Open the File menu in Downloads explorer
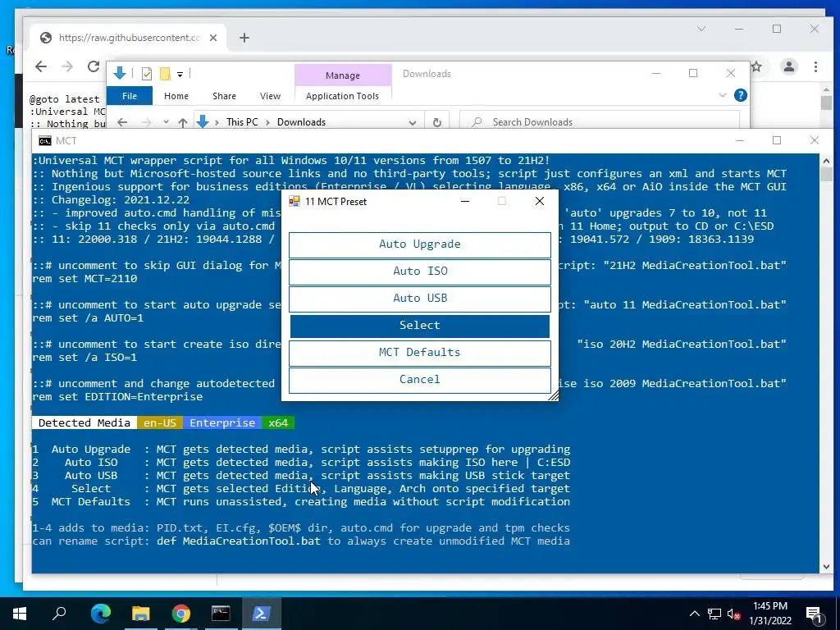 (129, 96)
